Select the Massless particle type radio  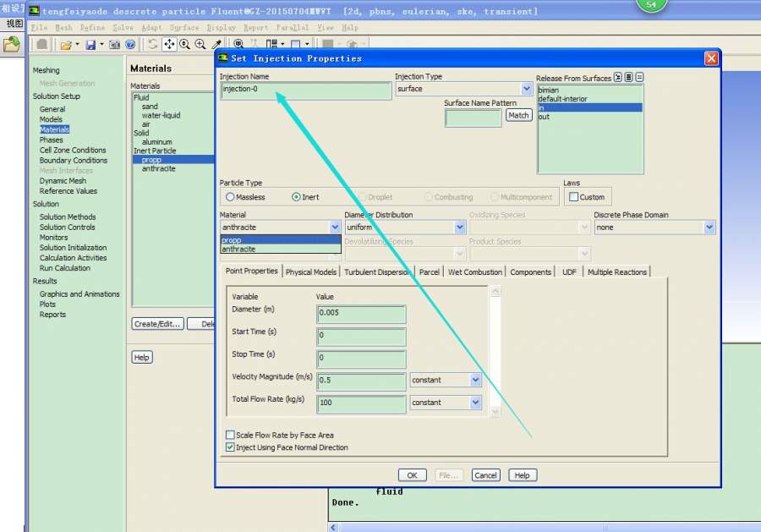230,197
